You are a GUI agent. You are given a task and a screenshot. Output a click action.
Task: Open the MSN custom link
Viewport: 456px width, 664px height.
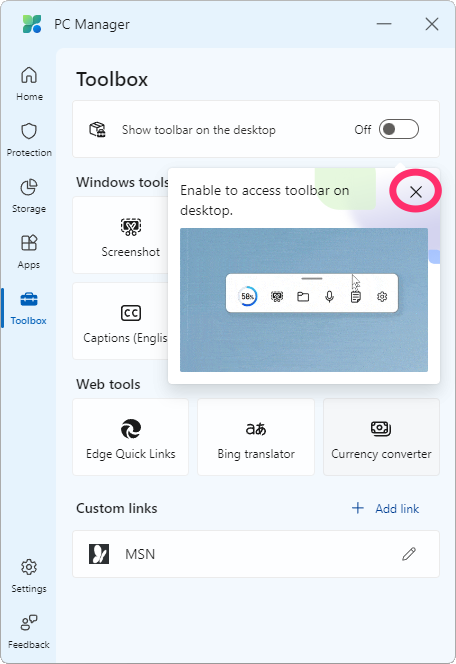click(256, 554)
